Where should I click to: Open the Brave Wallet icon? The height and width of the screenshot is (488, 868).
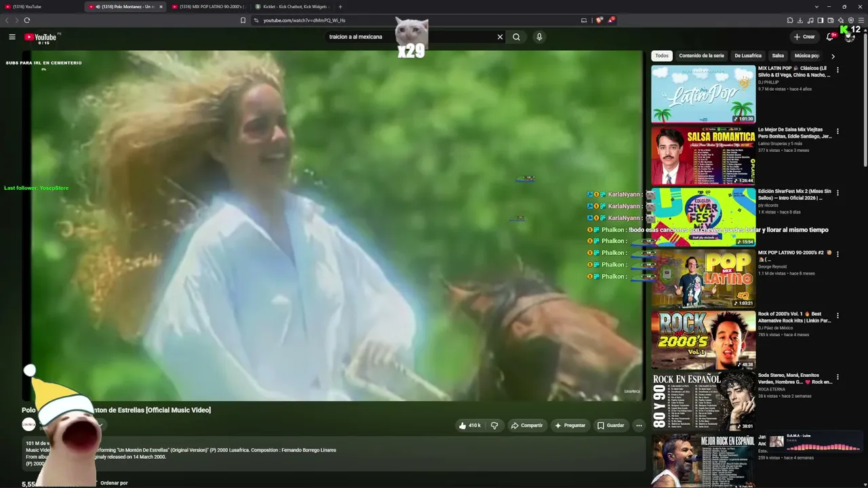pos(831,20)
